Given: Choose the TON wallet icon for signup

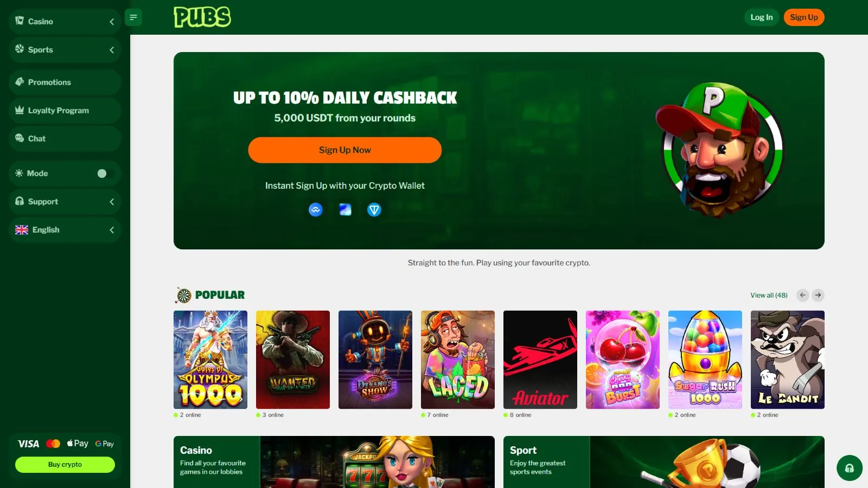Looking at the screenshot, I should tap(374, 210).
